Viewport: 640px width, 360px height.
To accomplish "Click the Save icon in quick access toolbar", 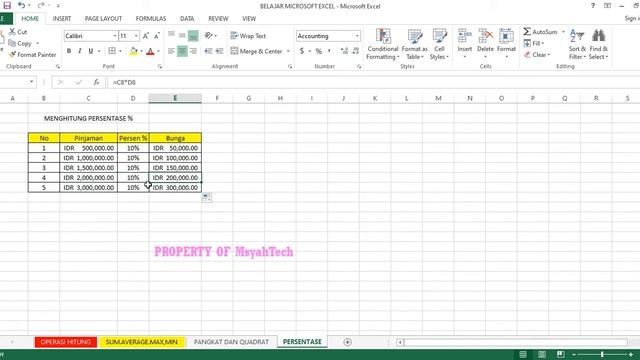I will pyautogui.click(x=7, y=5).
